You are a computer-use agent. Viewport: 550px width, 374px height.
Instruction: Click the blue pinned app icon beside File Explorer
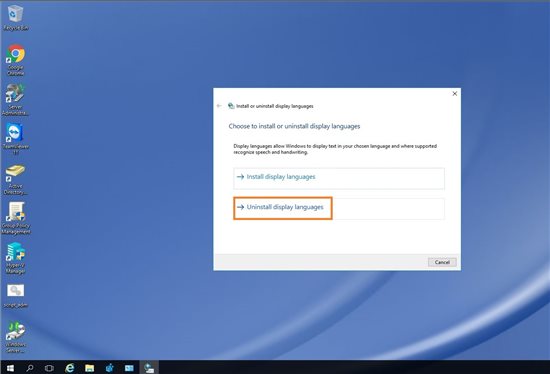[x=109, y=368]
